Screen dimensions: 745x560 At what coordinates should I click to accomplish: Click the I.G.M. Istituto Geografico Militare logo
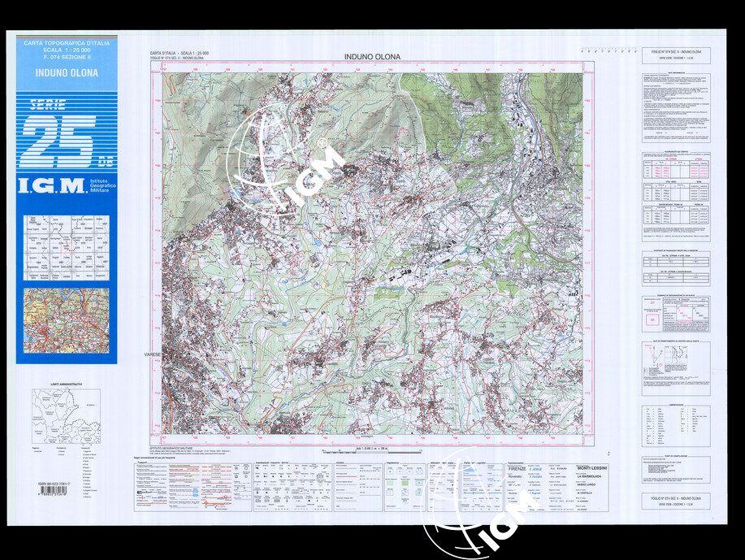[x=67, y=186]
